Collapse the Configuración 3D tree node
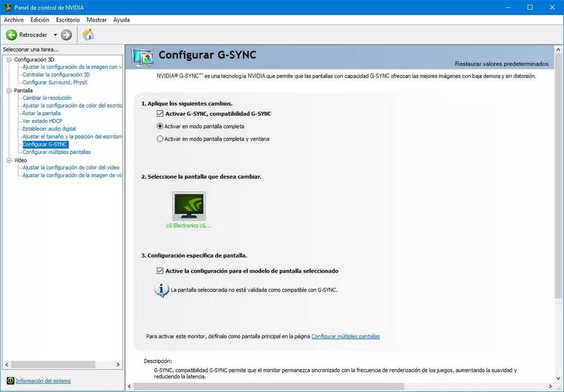 tap(9, 60)
